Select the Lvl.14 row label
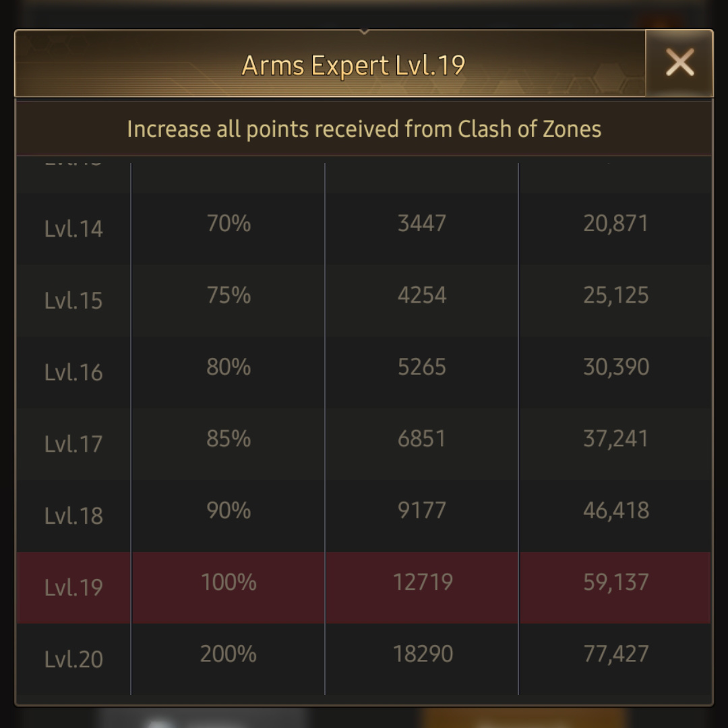Viewport: 728px width, 728px height. 73,229
